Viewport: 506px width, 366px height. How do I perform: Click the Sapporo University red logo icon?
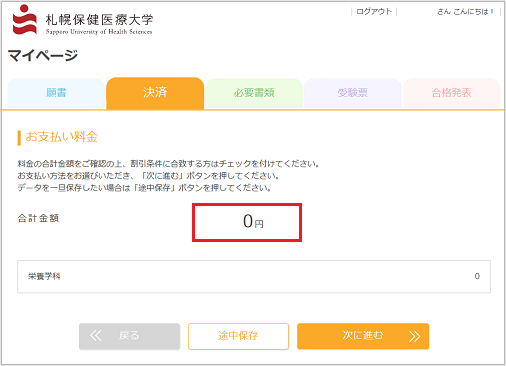(24, 19)
